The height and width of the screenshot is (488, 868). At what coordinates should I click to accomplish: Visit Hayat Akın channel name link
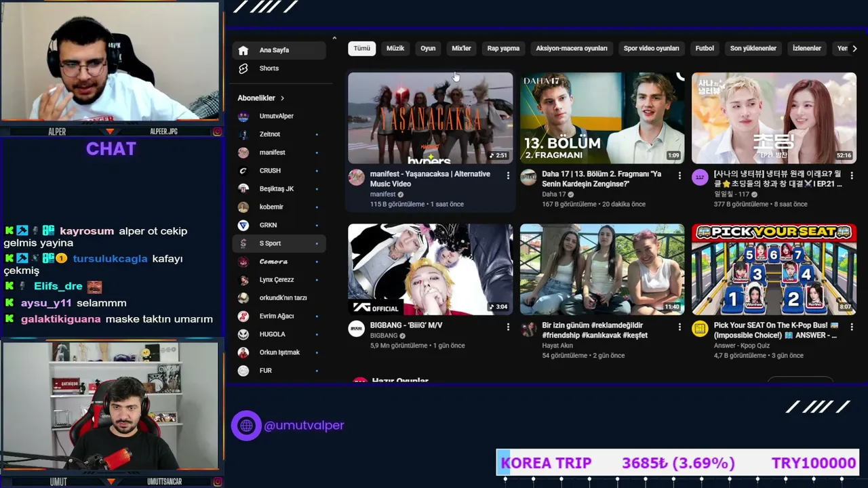click(x=557, y=346)
